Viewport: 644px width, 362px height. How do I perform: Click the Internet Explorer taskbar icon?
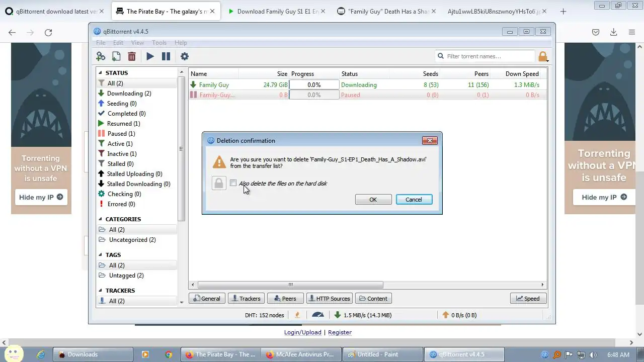click(41, 354)
